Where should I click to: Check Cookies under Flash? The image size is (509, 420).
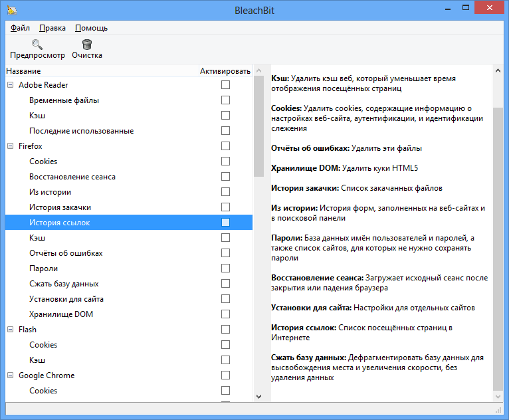(226, 345)
